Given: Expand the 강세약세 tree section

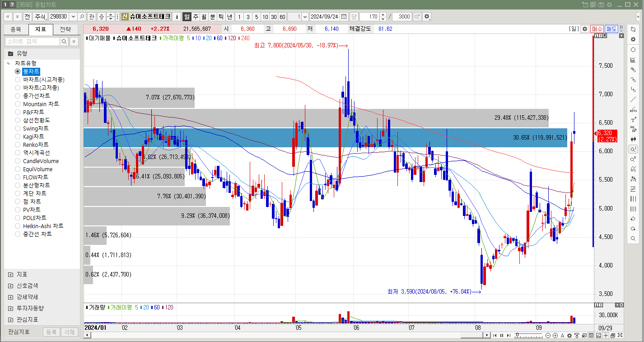Looking at the screenshot, I should (x=10, y=297).
